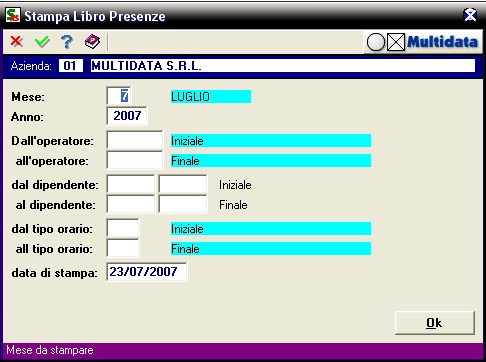486x362 pixels.
Task: Click the second dal dipendente field
Action: click(183, 184)
